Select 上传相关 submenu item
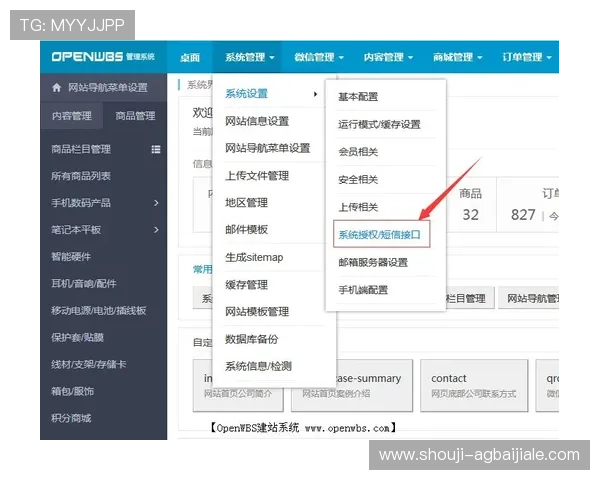The width and height of the screenshot is (600, 480). (x=358, y=207)
